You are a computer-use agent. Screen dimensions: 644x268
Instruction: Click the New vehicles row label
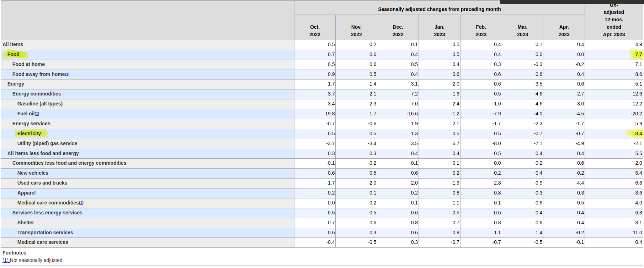pos(33,173)
